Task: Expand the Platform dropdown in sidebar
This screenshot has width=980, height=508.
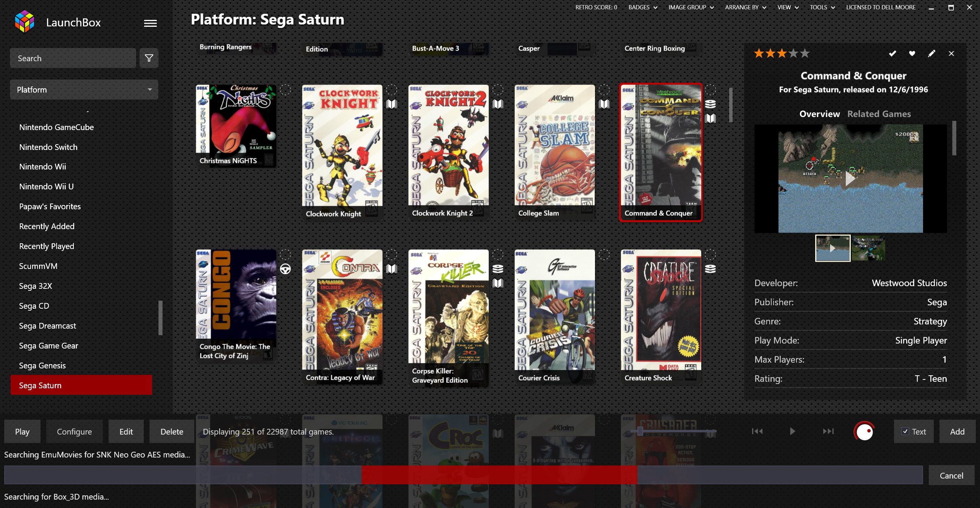Action: pos(84,90)
